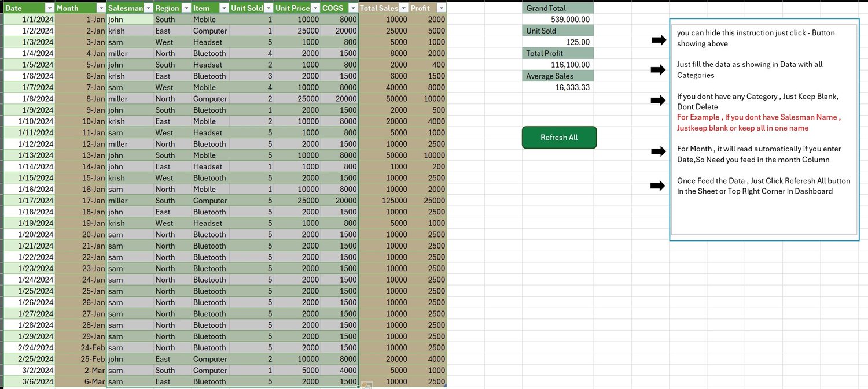Click the green Refresh All button
868x389 pixels.
coord(559,138)
